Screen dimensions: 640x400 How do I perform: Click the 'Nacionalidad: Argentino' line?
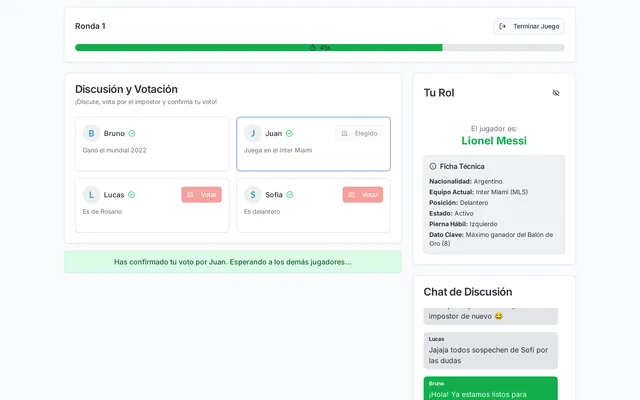pyautogui.click(x=466, y=181)
